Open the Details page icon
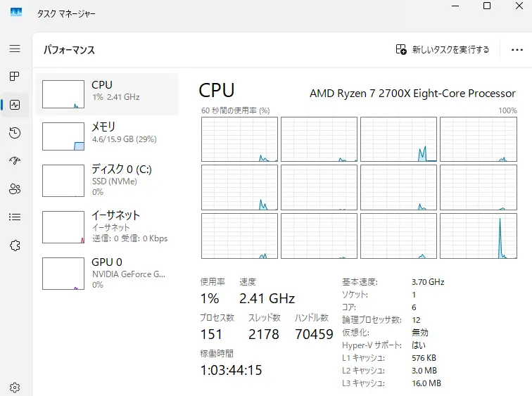The width and height of the screenshot is (532, 396). [x=15, y=217]
